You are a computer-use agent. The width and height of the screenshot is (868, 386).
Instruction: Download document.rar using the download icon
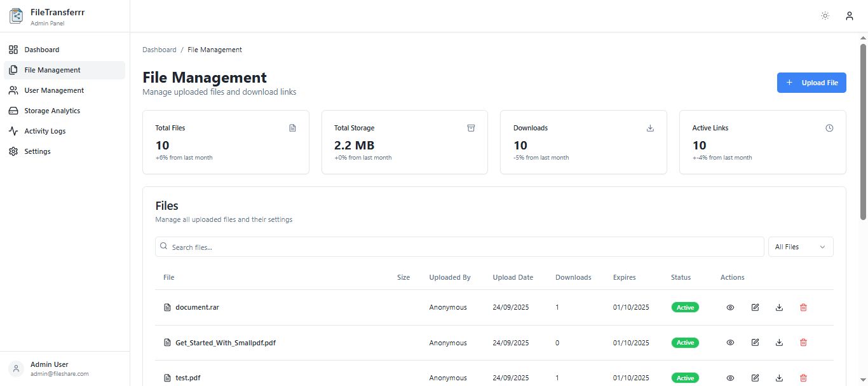779,307
